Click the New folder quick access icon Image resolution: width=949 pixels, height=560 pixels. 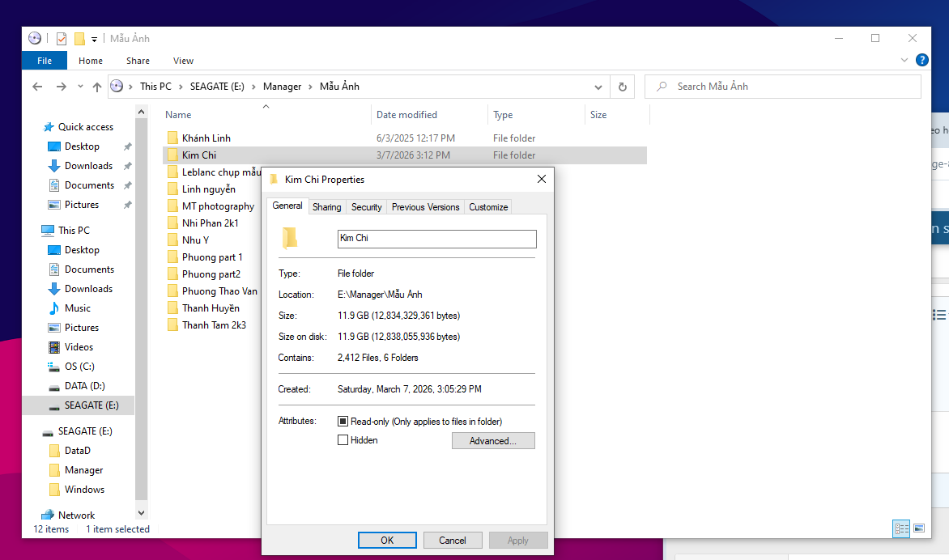79,39
